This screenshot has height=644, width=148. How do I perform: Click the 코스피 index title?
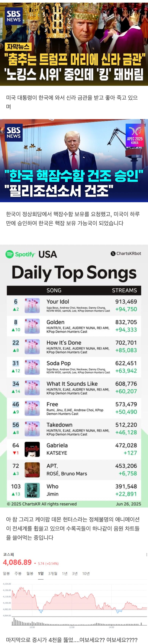(x=8, y=555)
